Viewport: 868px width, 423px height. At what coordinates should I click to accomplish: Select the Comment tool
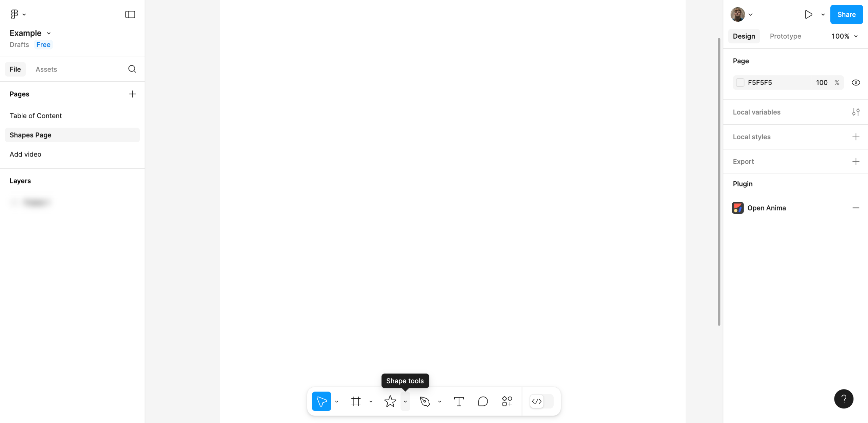pyautogui.click(x=483, y=401)
